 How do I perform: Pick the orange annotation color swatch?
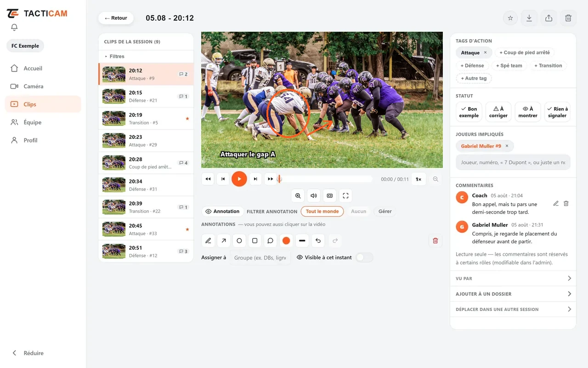tap(286, 241)
